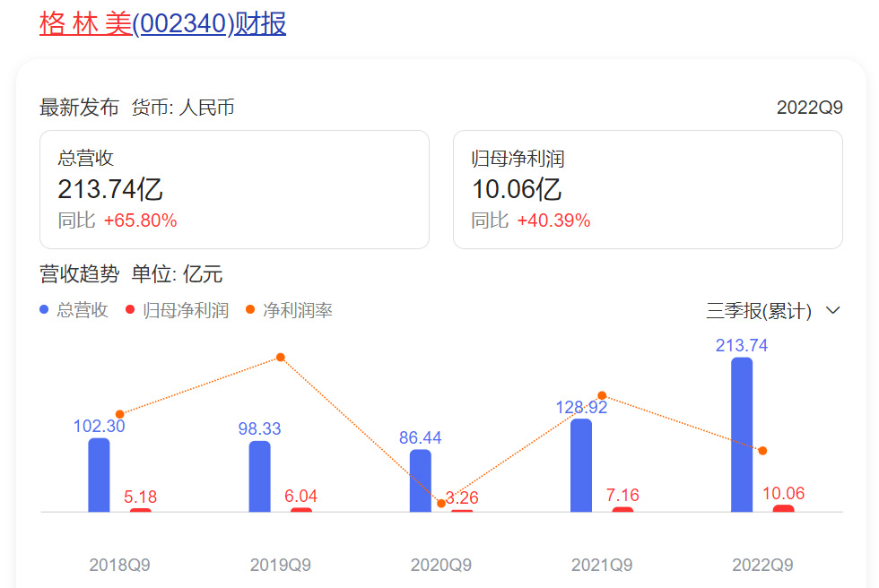Click the 102.30 revenue value label
The width and height of the screenshot is (879, 588).
100,426
